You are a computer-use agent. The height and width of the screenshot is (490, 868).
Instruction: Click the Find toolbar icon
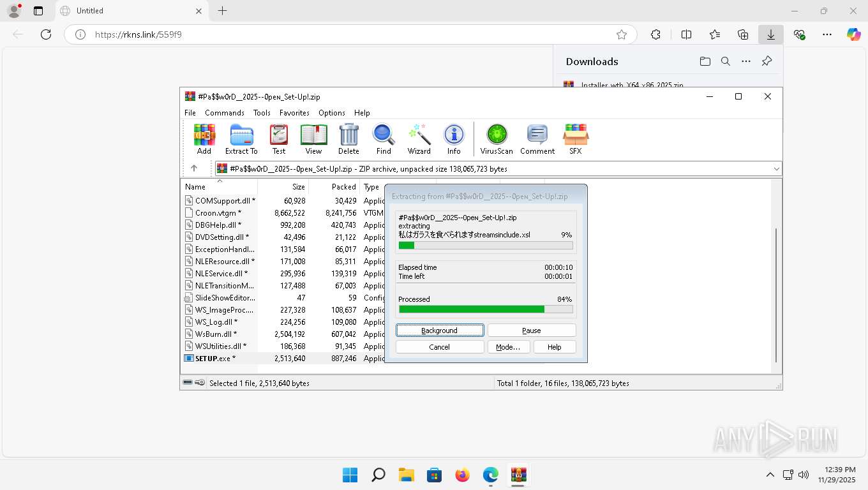pos(384,139)
